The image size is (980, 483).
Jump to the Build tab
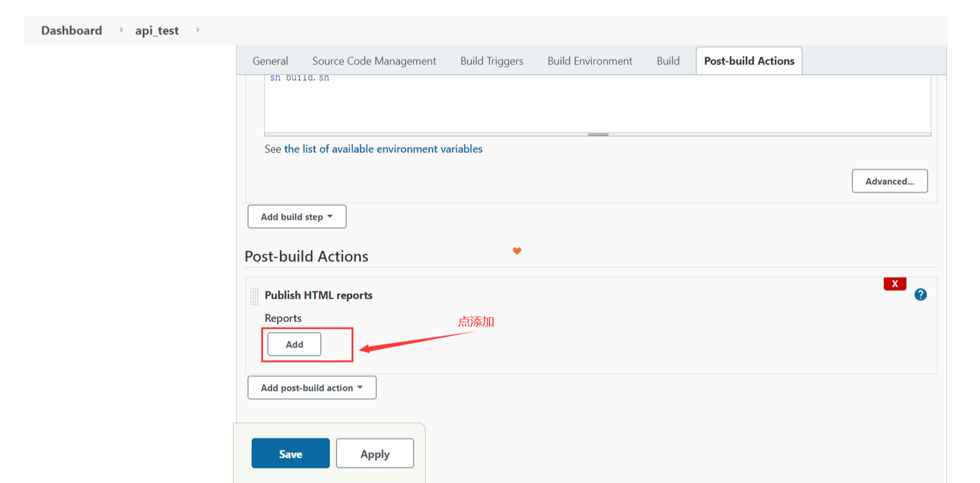pyautogui.click(x=668, y=61)
